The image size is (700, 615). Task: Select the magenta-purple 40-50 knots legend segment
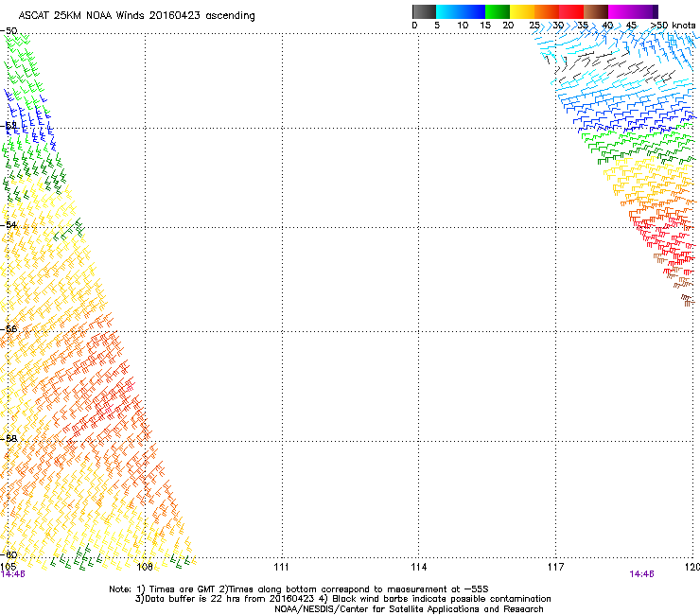(x=633, y=11)
